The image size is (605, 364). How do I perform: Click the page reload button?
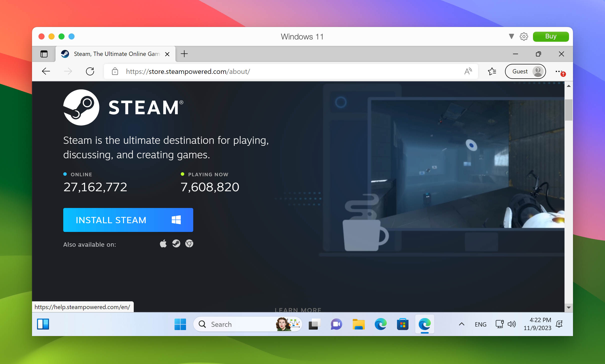point(90,71)
